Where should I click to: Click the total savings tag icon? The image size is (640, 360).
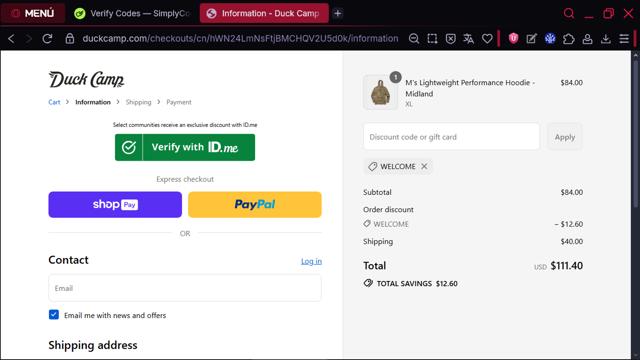(368, 283)
